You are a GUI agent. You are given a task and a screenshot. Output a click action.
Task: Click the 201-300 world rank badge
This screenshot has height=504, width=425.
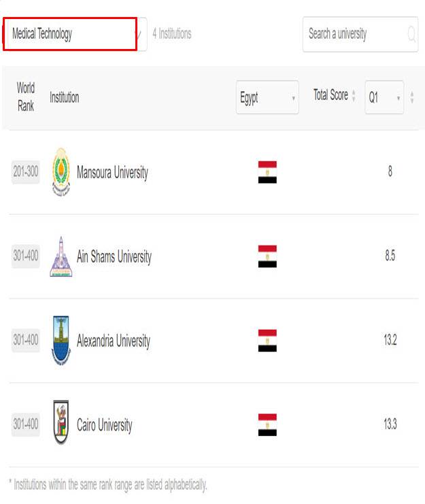click(x=26, y=172)
